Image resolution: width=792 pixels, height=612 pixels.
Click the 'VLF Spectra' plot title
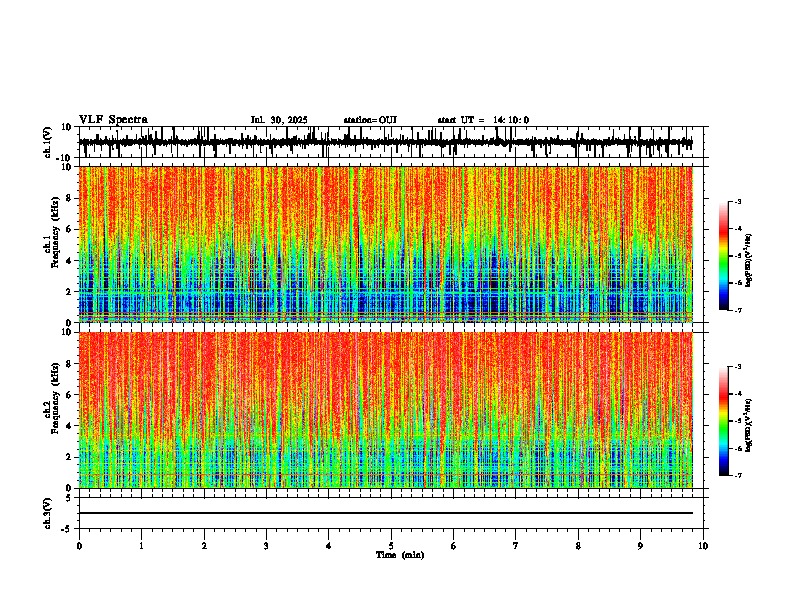point(113,119)
